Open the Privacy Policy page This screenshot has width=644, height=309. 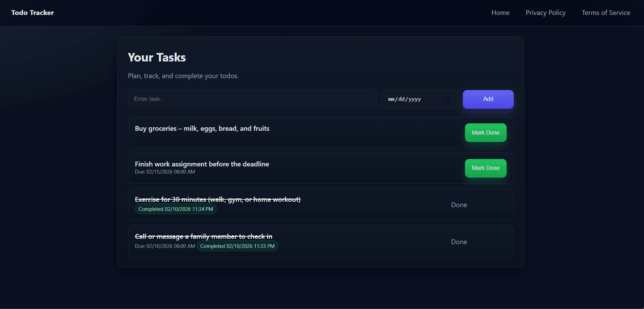545,13
